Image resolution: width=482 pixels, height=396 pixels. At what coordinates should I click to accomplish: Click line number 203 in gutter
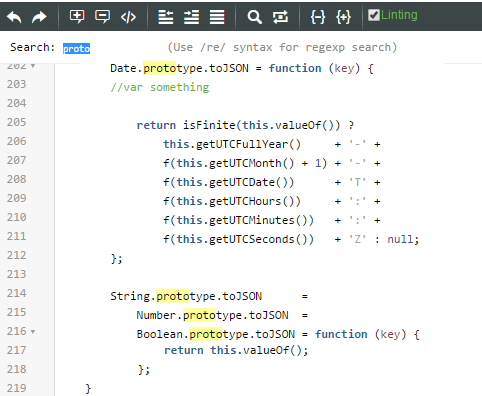tap(16, 84)
